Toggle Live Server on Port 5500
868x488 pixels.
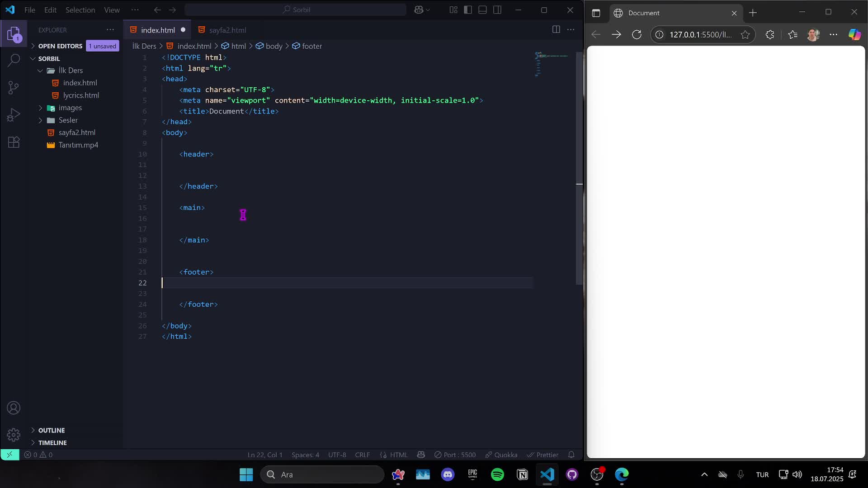tap(455, 455)
